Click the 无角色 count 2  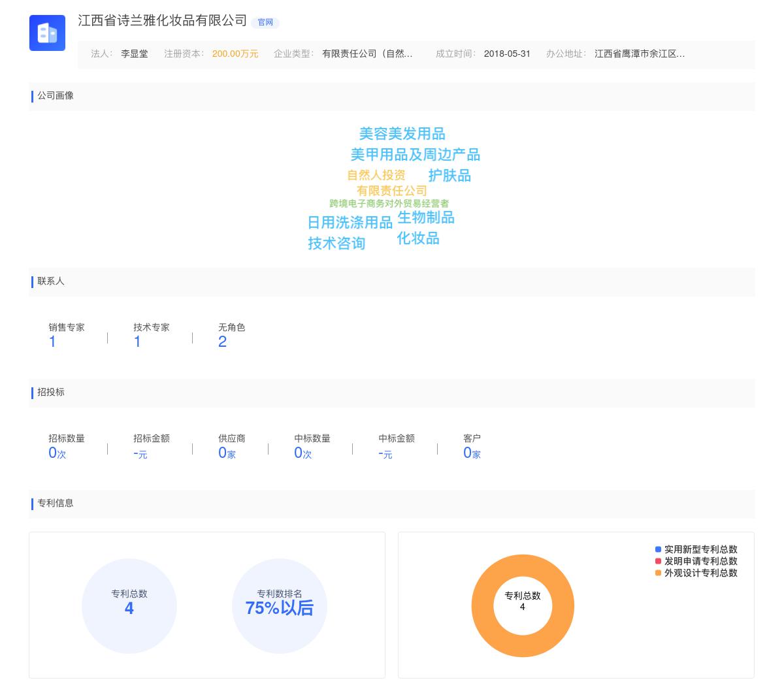point(222,342)
